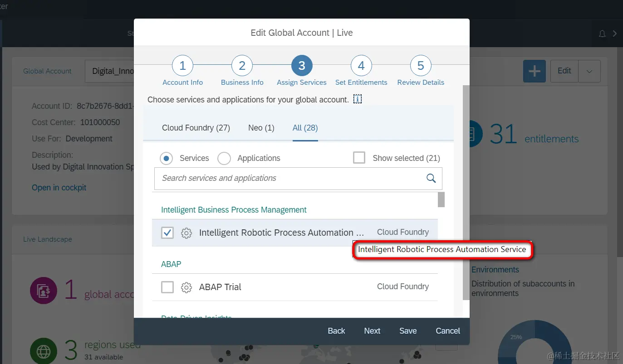Click the plus button to add global account
Screen dimensions: 623x364
point(535,71)
